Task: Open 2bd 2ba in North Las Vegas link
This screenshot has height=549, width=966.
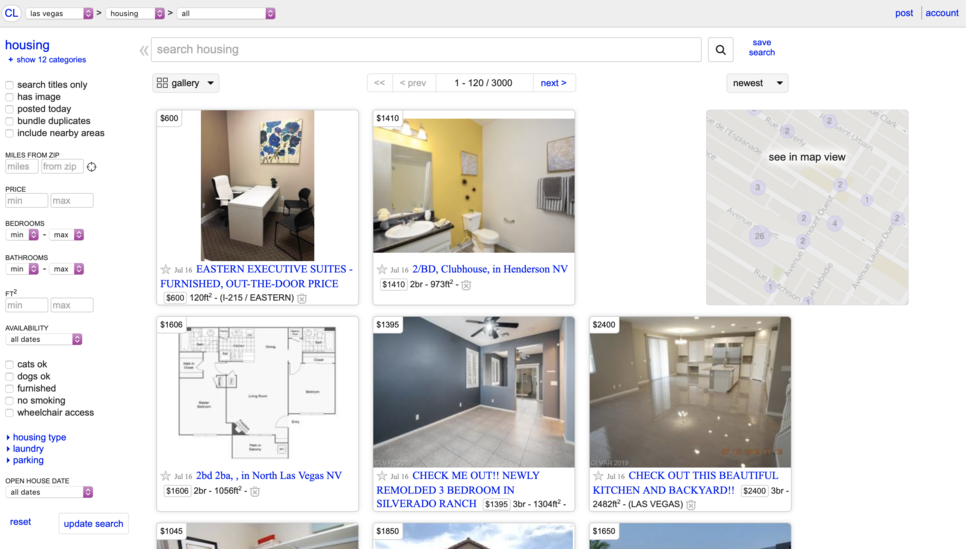Action: point(269,476)
